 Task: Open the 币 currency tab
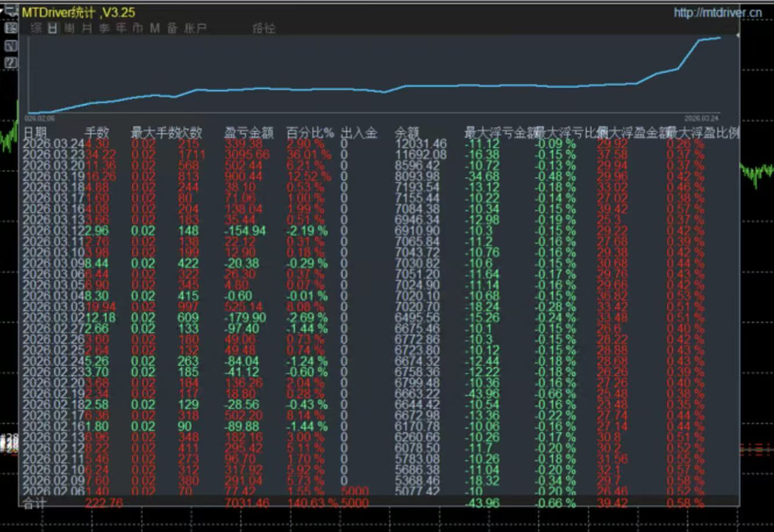(x=138, y=28)
